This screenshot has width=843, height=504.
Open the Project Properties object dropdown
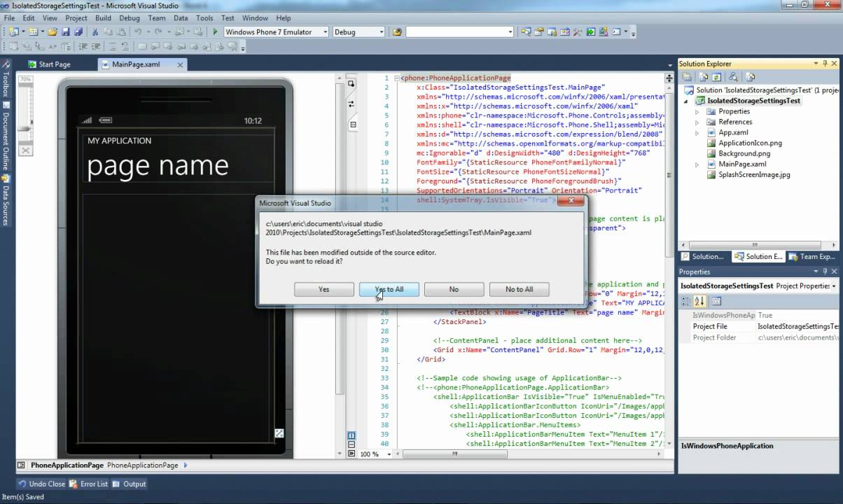(x=834, y=286)
